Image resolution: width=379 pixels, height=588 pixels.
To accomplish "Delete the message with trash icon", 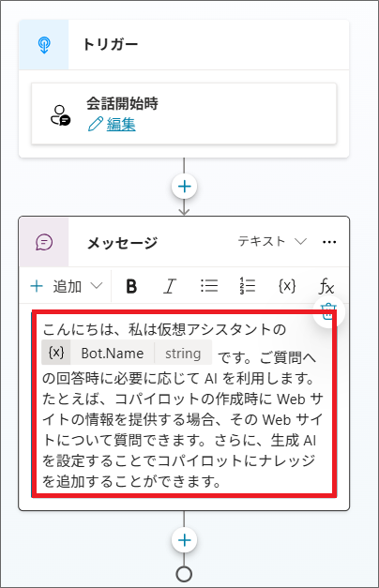I will (x=327, y=311).
